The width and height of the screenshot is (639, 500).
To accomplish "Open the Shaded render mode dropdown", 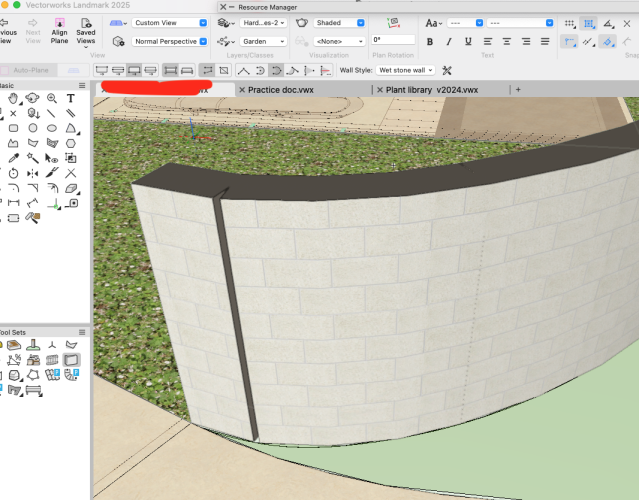I will (337, 22).
